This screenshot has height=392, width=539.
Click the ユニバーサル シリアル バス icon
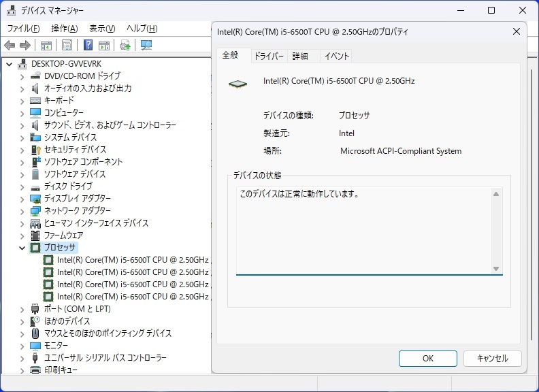35,357
